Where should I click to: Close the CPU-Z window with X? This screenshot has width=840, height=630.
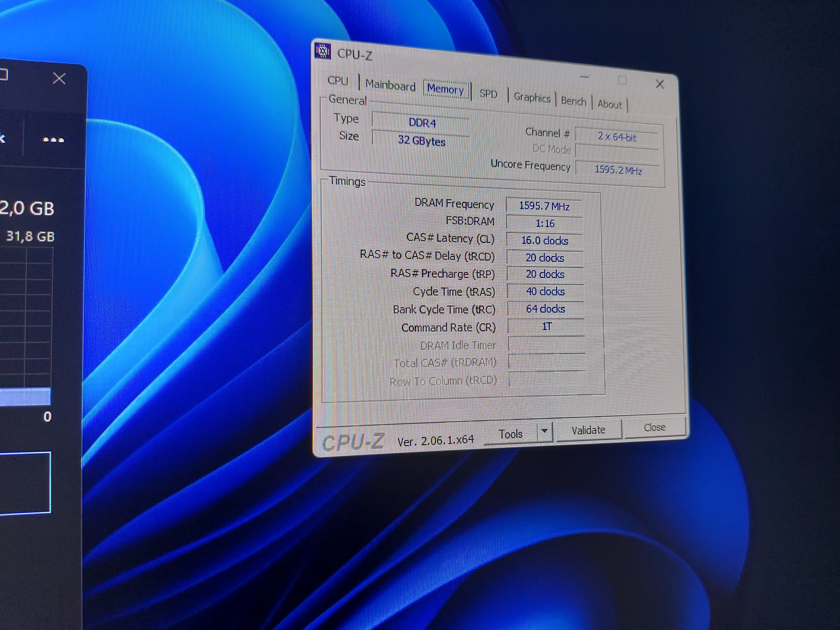click(x=660, y=84)
